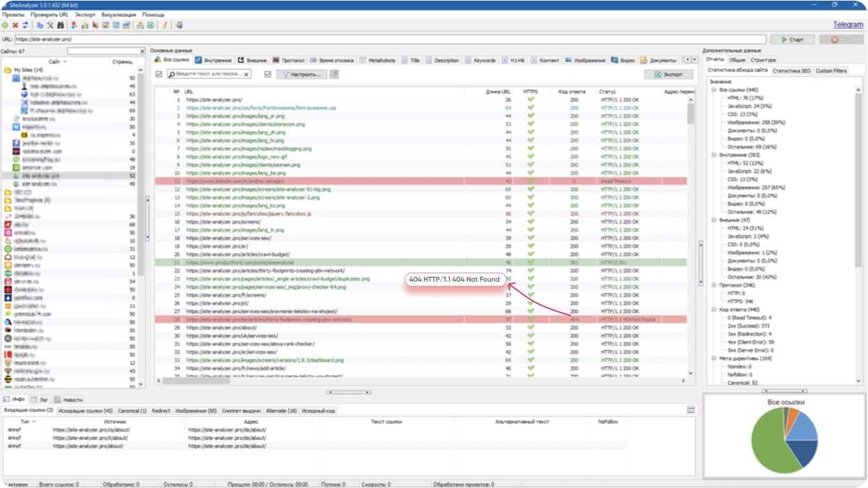
Task: Toggle the checkbox left of the search field
Action: (x=159, y=74)
